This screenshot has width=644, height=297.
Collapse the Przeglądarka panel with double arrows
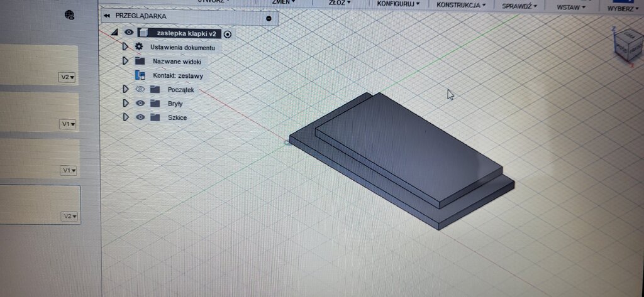pos(108,16)
